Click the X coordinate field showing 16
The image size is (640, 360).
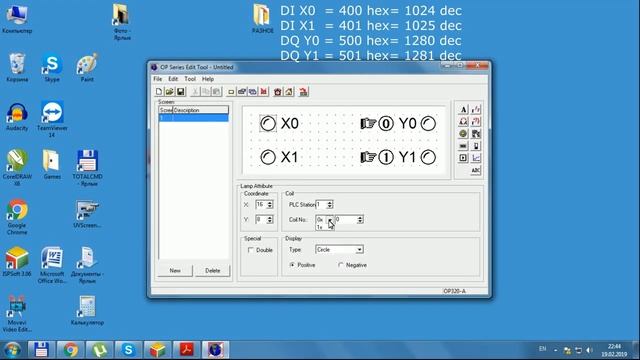[261, 204]
